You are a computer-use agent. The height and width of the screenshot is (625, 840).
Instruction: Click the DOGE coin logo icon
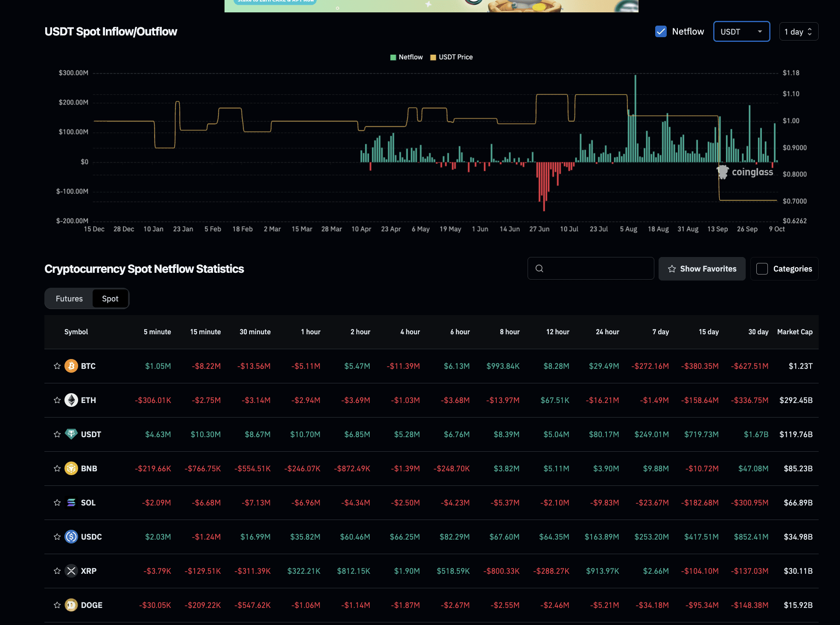(x=71, y=605)
